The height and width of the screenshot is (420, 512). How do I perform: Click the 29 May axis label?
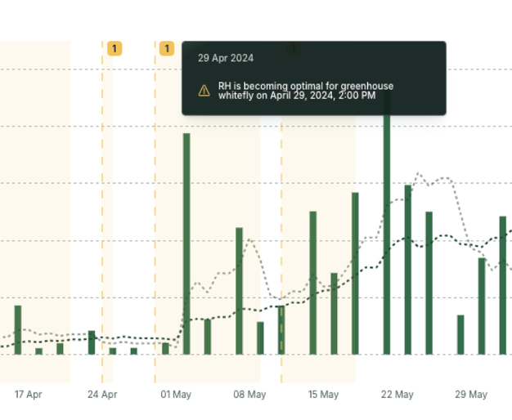[471, 395]
